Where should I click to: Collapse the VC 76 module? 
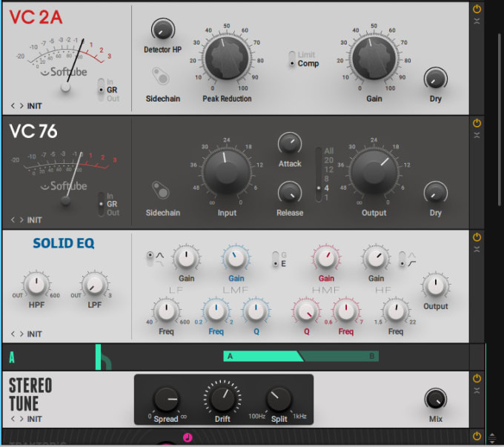click(x=477, y=135)
